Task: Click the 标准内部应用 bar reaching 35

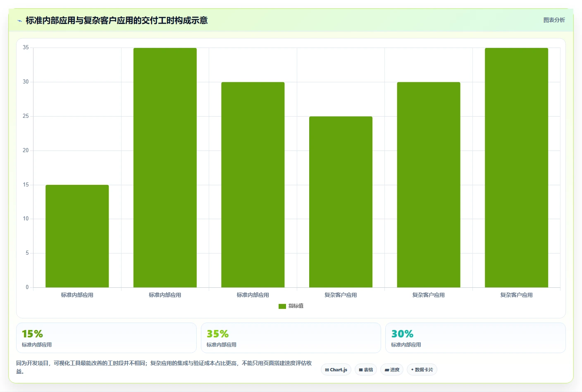Action: tap(165, 167)
